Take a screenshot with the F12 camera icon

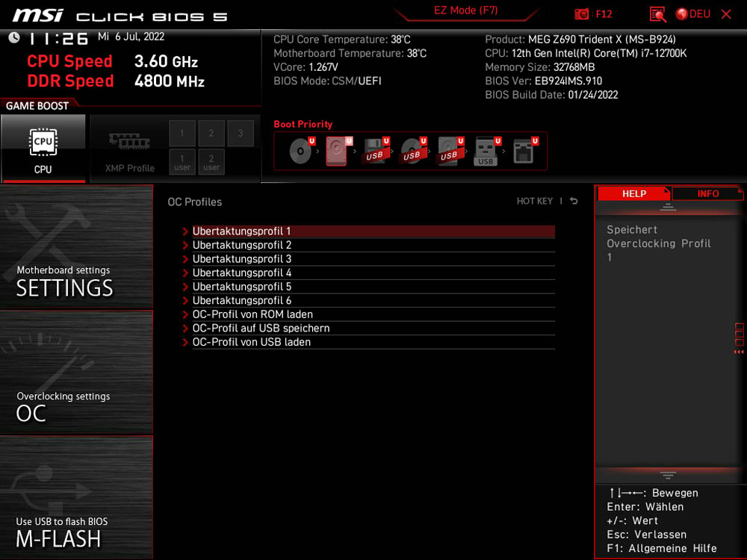tap(582, 14)
